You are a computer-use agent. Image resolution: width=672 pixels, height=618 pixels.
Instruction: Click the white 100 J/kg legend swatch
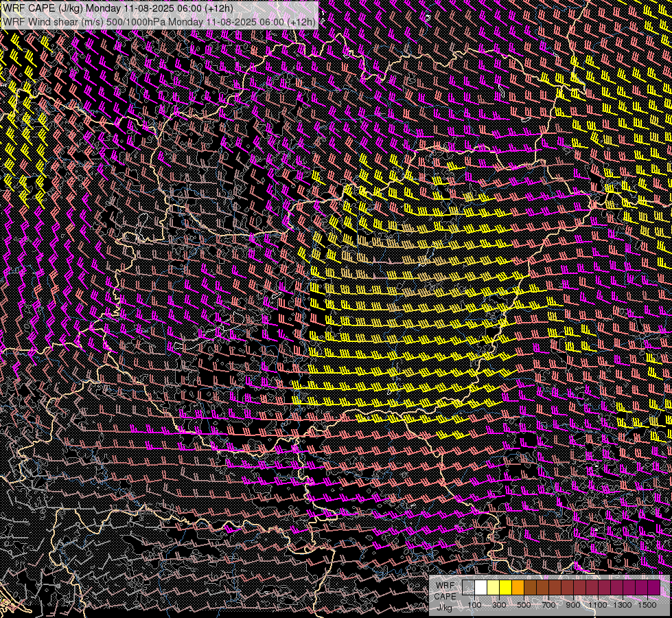point(481,588)
